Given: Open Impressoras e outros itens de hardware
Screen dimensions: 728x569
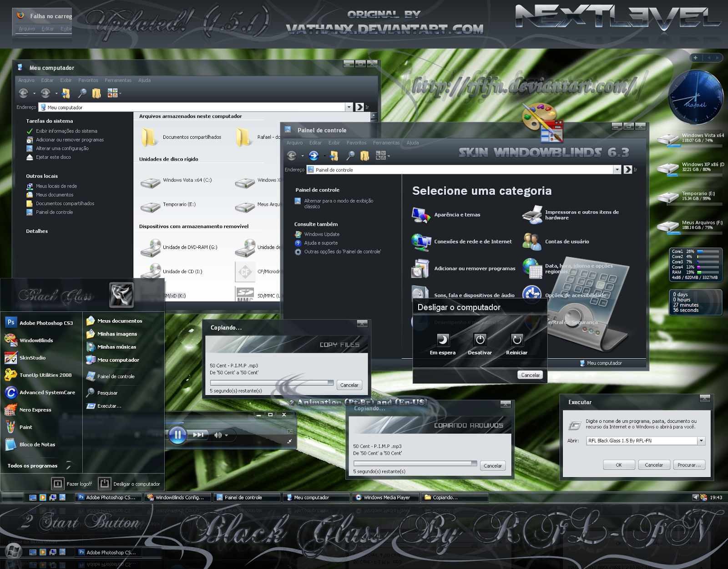Looking at the screenshot, I should point(571,215).
